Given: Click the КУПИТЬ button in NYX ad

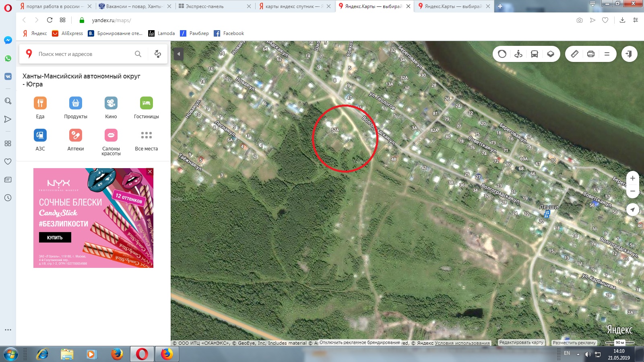Looking at the screenshot, I should [x=55, y=238].
